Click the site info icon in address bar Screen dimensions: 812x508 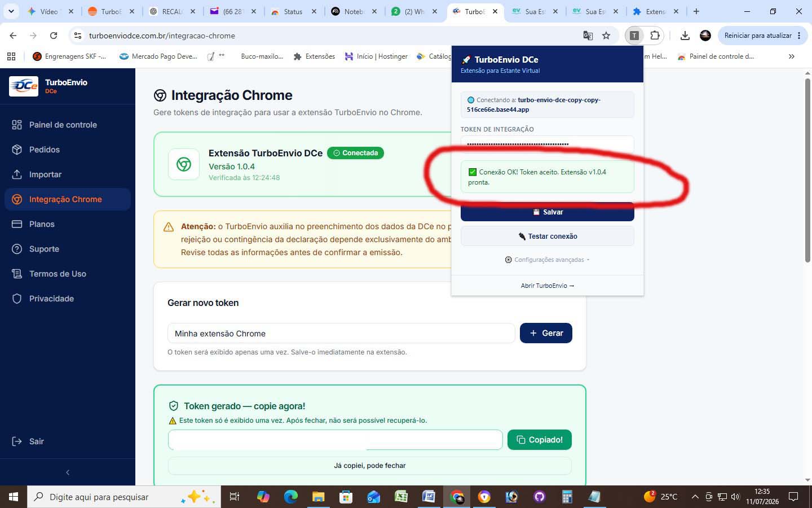78,36
